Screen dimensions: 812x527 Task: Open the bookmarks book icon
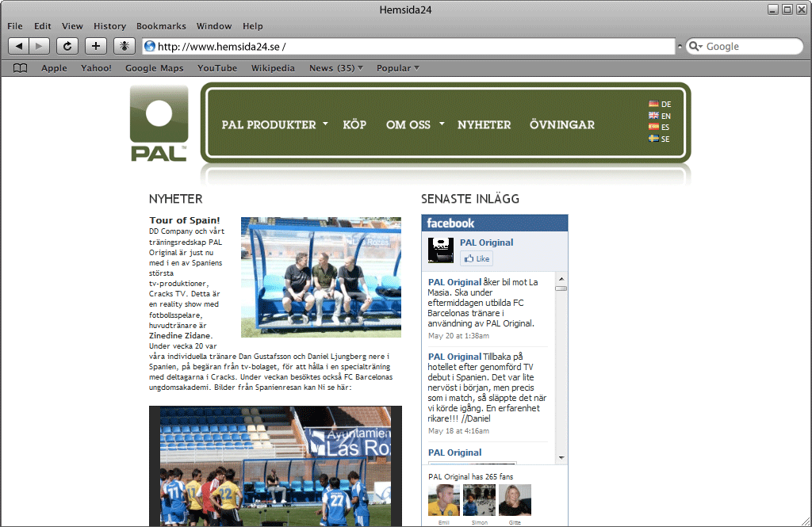pos(20,68)
